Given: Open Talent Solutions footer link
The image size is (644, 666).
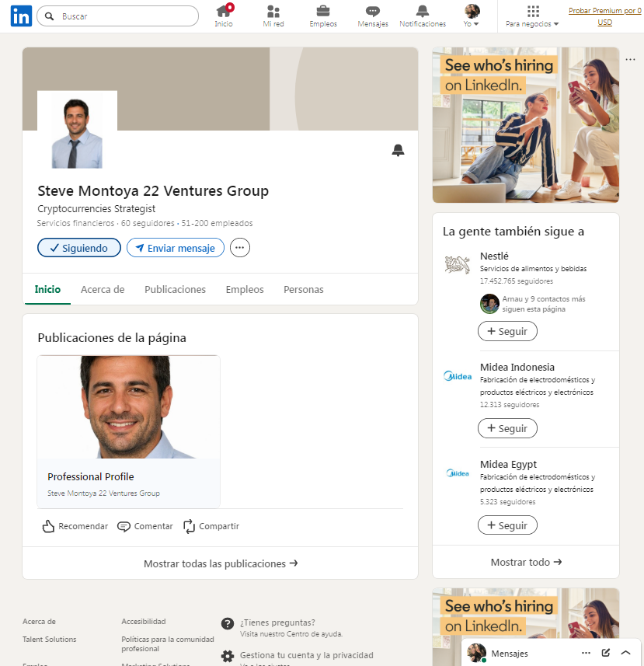Looking at the screenshot, I should pos(49,640).
